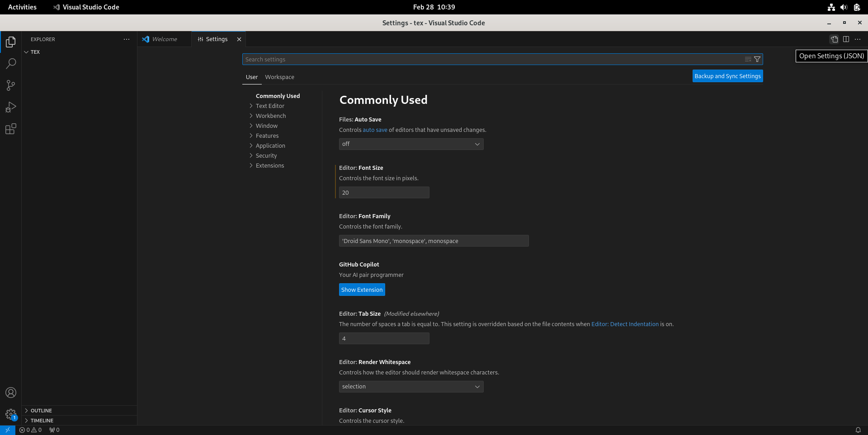
Task: Expand the Timeline section
Action: 79,421
